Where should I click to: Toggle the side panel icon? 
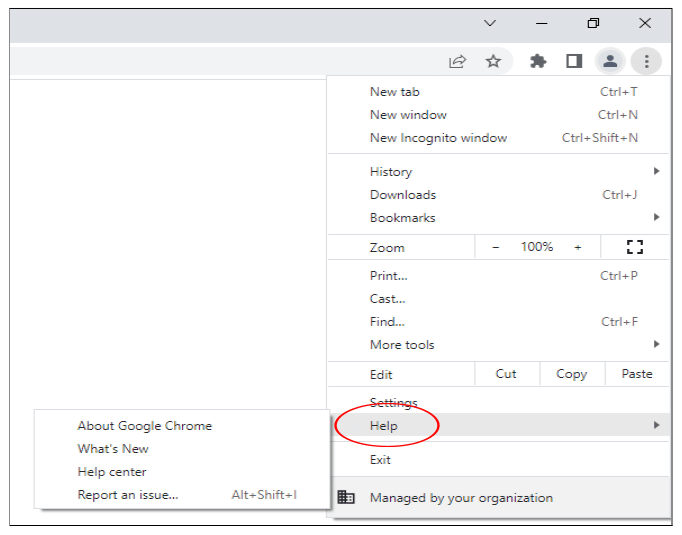(x=574, y=61)
